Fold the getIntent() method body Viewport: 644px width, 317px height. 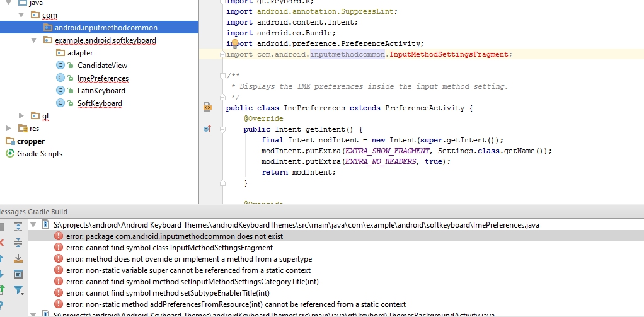(x=222, y=129)
